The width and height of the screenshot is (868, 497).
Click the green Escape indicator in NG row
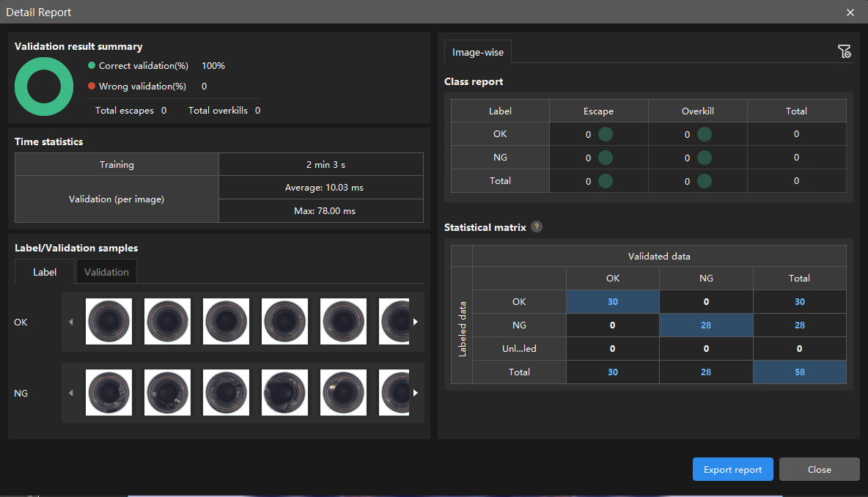point(606,158)
